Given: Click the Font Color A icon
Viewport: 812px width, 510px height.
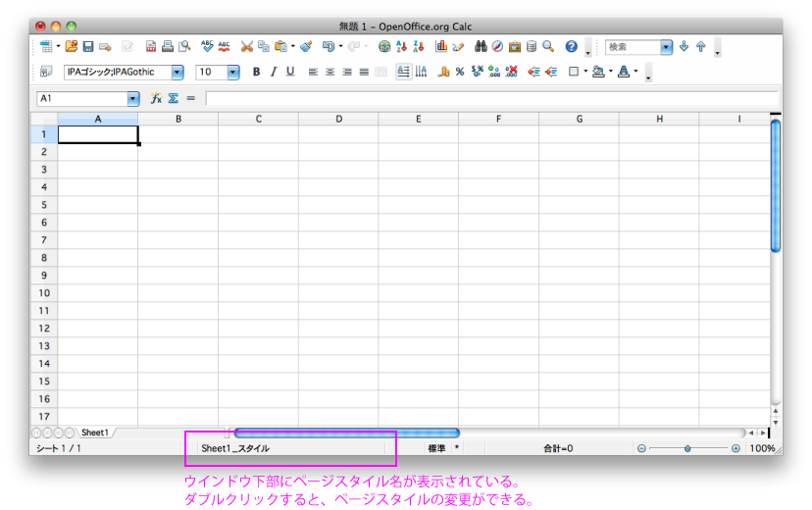Looking at the screenshot, I should point(624,72).
